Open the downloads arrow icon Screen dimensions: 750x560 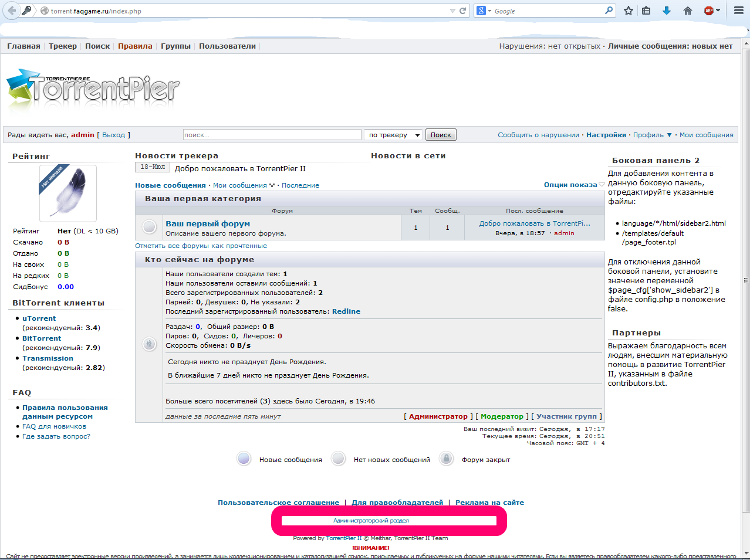(667, 11)
